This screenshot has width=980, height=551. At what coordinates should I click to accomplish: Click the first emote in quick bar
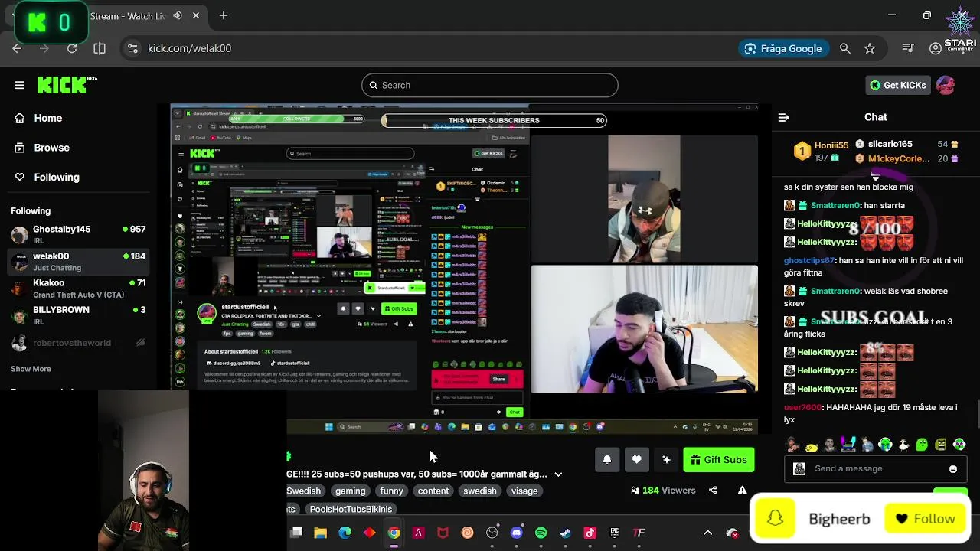point(792,445)
